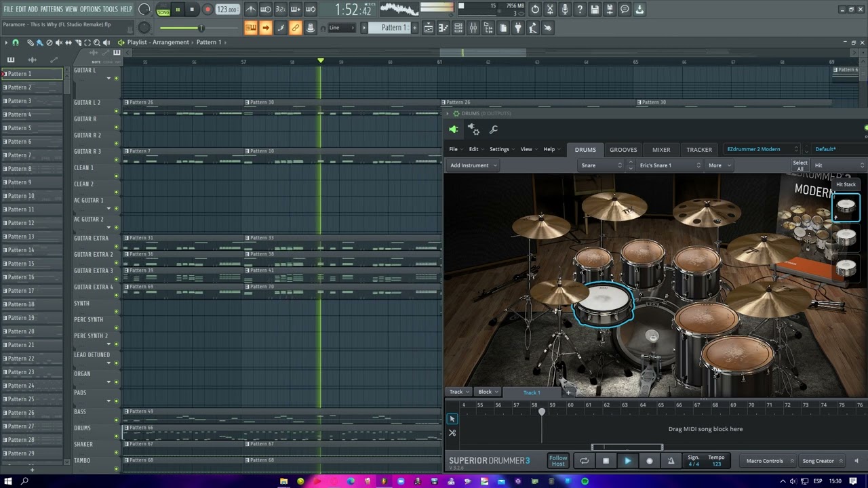Edit the 123.000 tempo field
This screenshot has height=488, width=868.
(x=226, y=9)
